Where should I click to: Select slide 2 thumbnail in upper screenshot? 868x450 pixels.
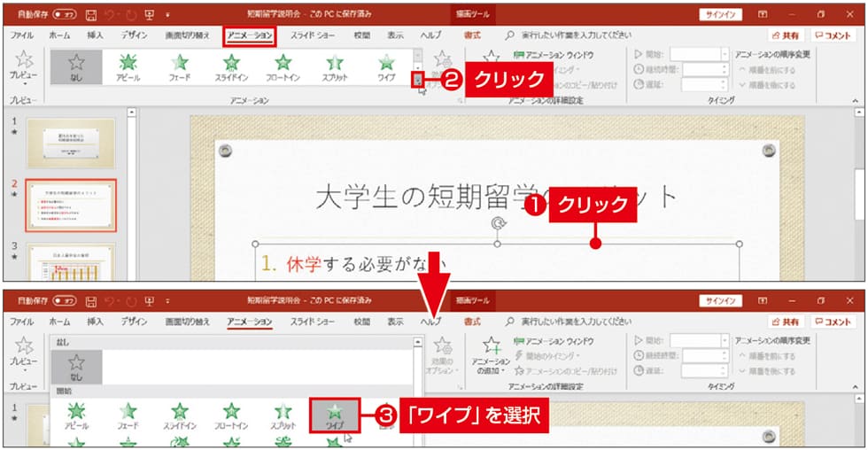point(71,206)
